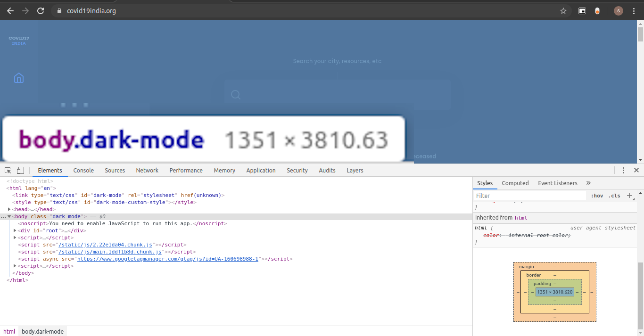644x336 pixels.
Task: Click the browser back arrow
Action: tap(10, 11)
